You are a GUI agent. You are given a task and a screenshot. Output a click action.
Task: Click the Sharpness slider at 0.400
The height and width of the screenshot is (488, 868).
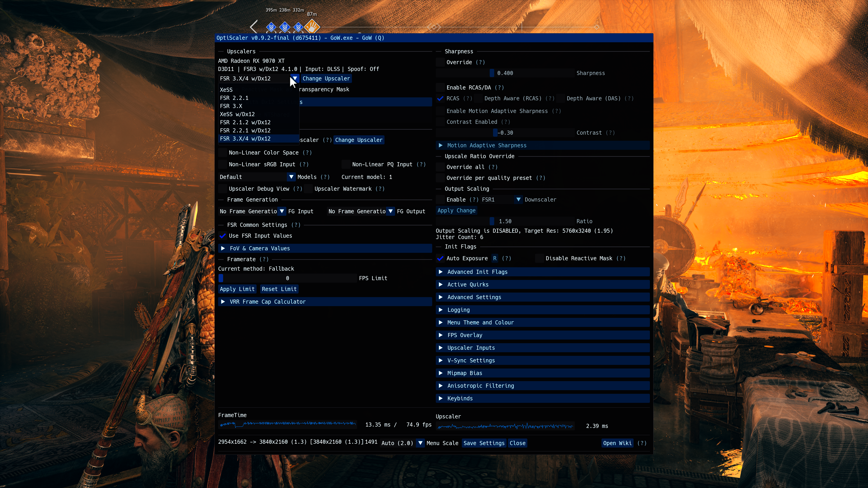click(505, 73)
